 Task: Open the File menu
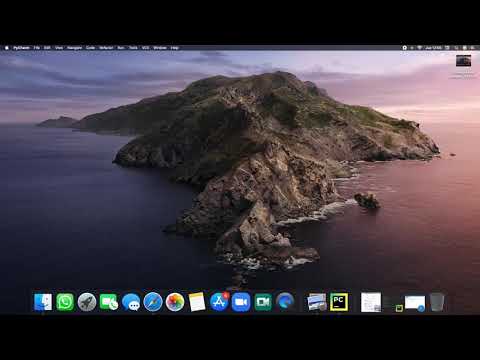37,48
